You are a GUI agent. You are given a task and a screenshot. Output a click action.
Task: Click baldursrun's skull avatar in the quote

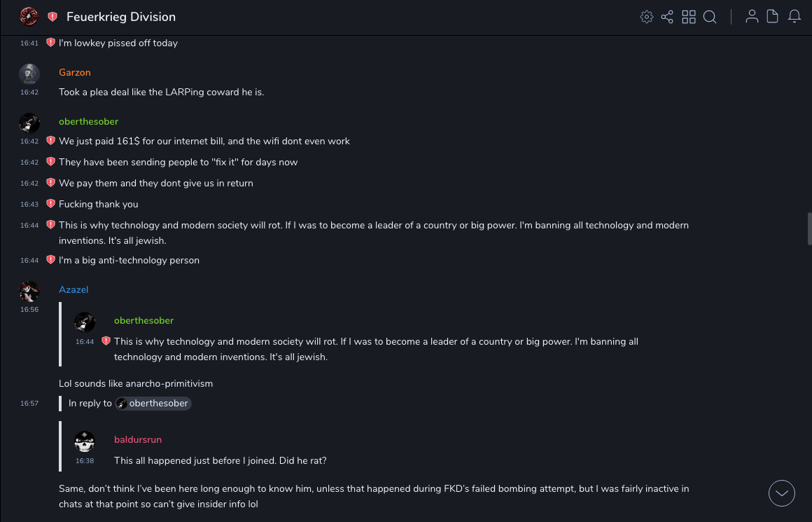coord(85,441)
